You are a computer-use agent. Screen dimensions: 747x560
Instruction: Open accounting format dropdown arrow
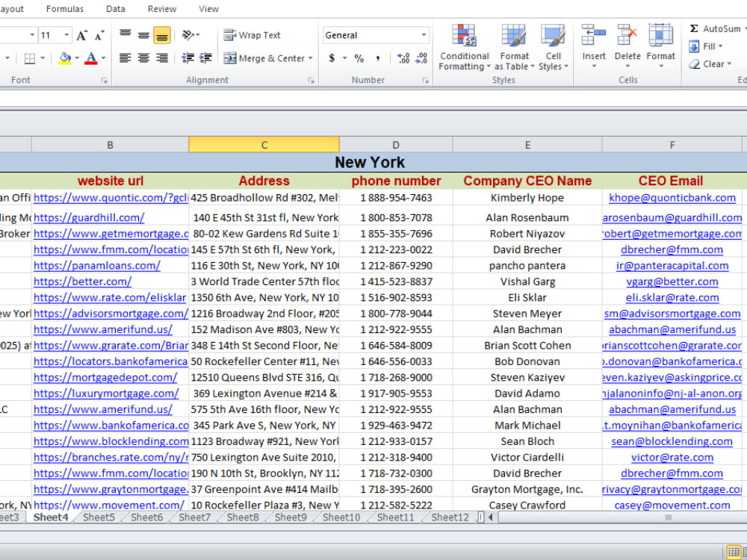pos(344,58)
